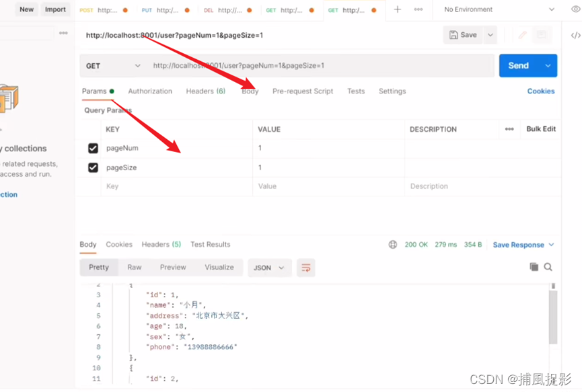This screenshot has height=392, width=582.
Task: Toggle line wrap icon in response toolbar
Action: click(x=305, y=268)
